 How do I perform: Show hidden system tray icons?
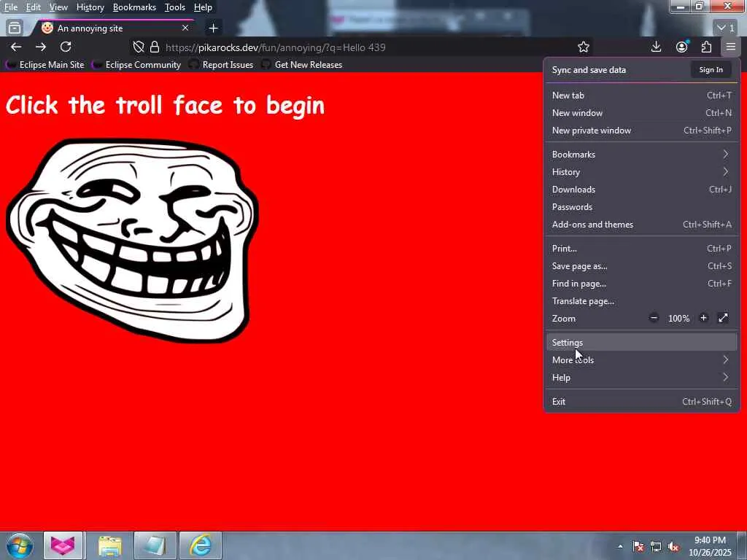pyautogui.click(x=620, y=546)
